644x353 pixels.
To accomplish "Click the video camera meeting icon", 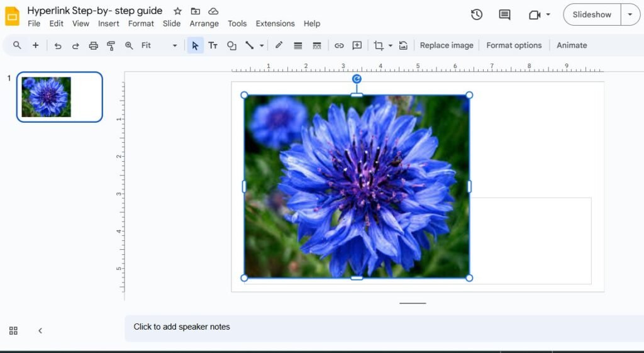I will tap(535, 15).
